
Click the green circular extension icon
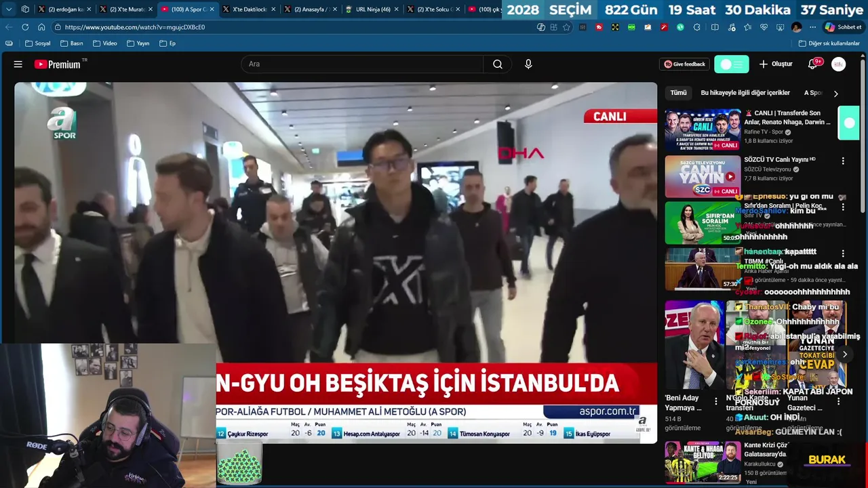point(680,27)
